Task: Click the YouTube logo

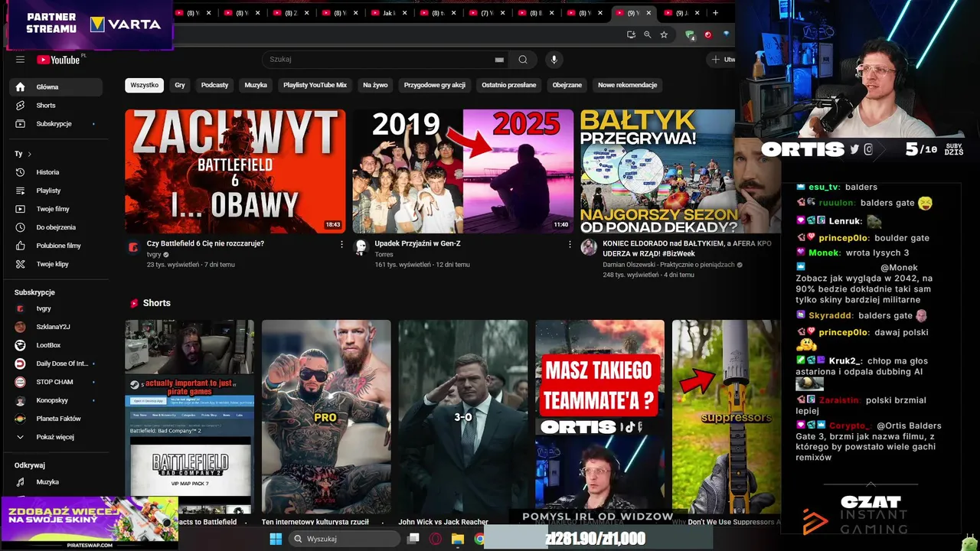Action: tap(58, 60)
